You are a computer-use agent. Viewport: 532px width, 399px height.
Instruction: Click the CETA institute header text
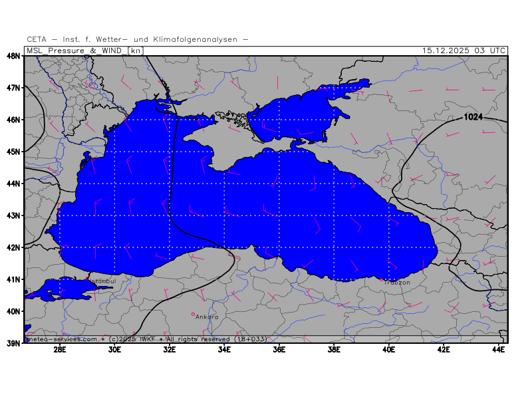click(x=138, y=39)
